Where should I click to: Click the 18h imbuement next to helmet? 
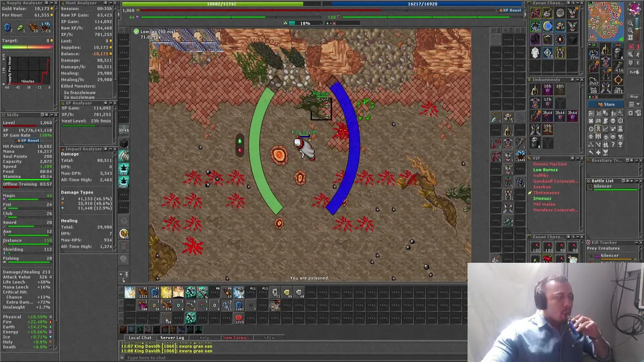point(547,89)
